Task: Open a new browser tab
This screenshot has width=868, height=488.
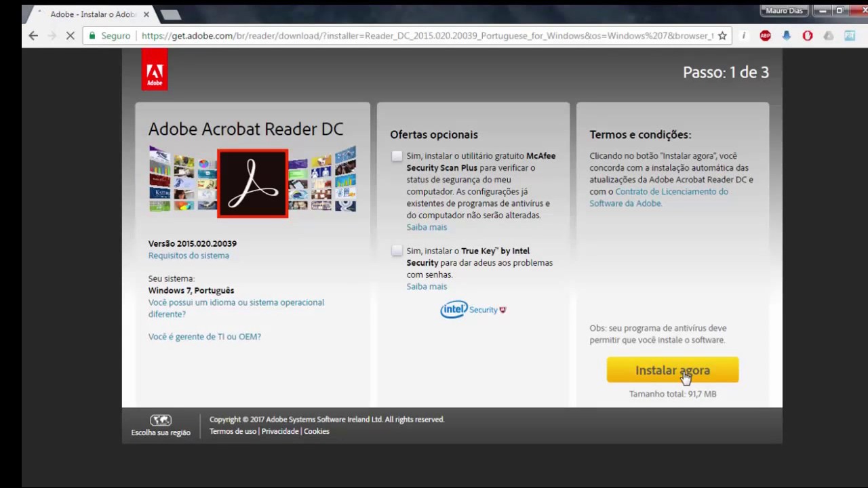Action: tap(171, 14)
